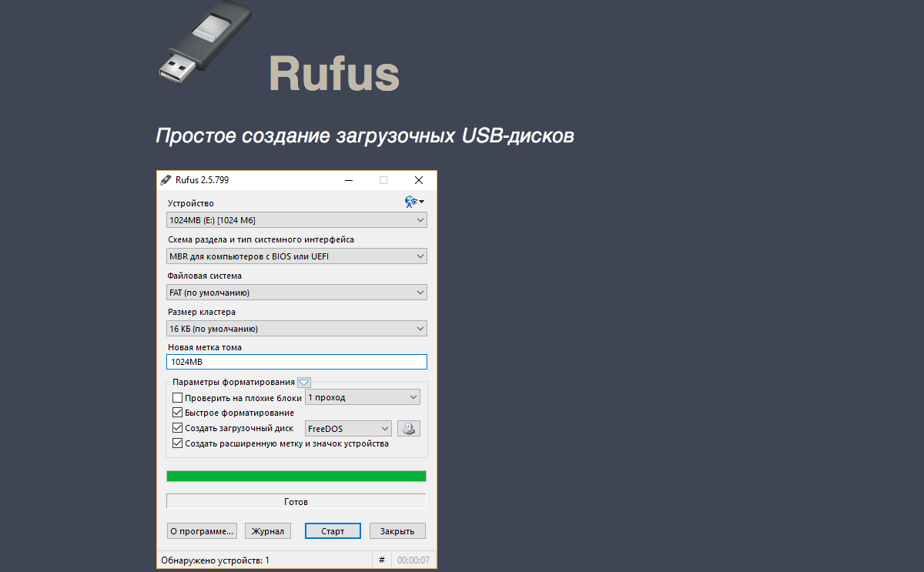Screen dimensions: 924x572
Task: Click the Rufus USB icon in the title bar
Action: point(165,179)
